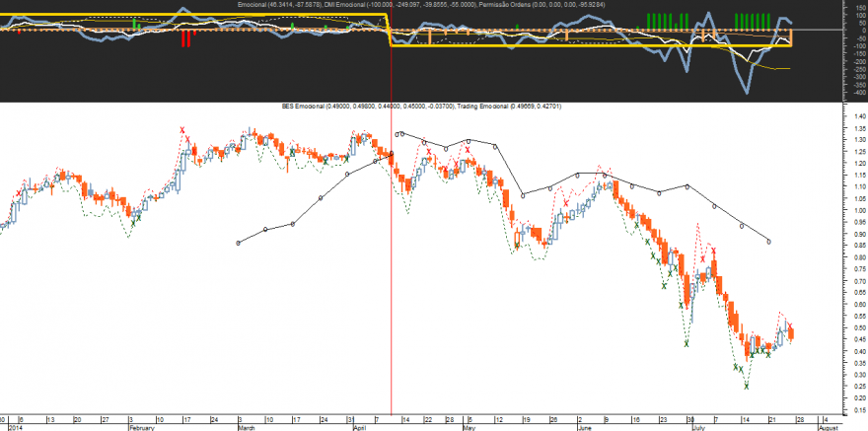Select the June label on date axis
This screenshot has width=868, height=431.
(584, 428)
